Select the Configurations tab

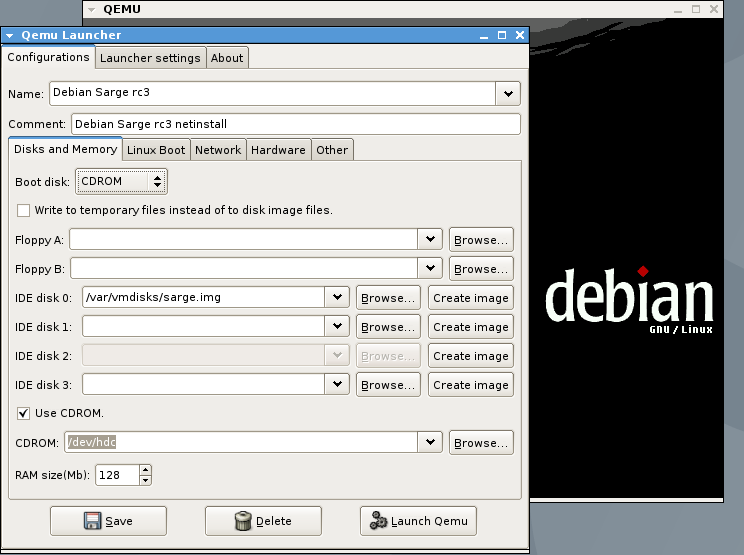[48, 57]
